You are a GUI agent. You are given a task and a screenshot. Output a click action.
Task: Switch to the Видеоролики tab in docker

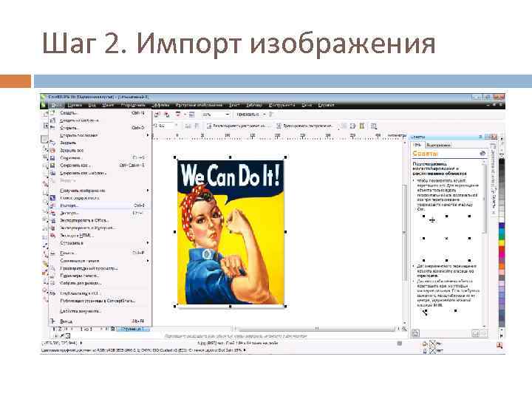pos(439,146)
